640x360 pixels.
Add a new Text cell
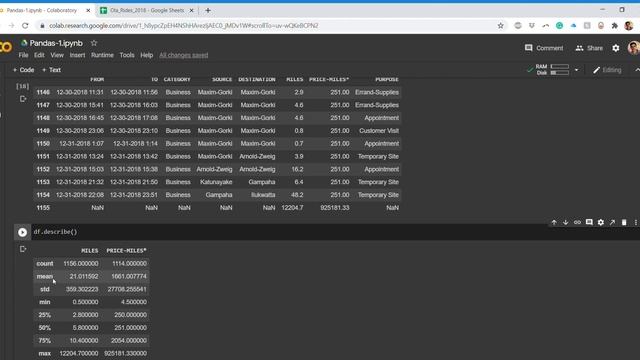point(51,70)
